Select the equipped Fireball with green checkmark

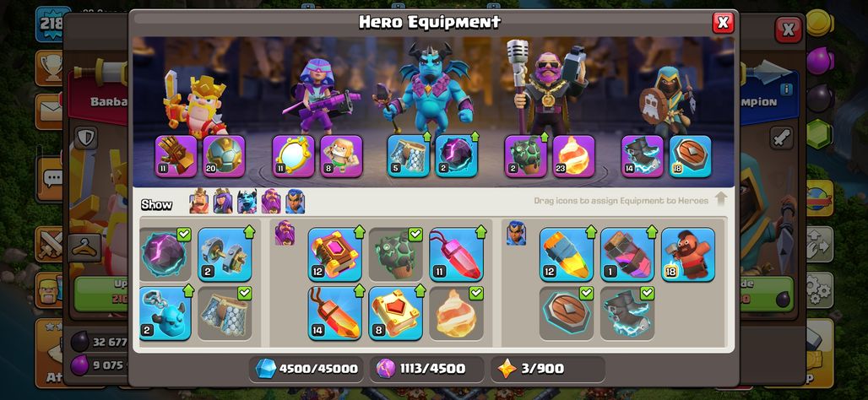pyautogui.click(x=456, y=313)
